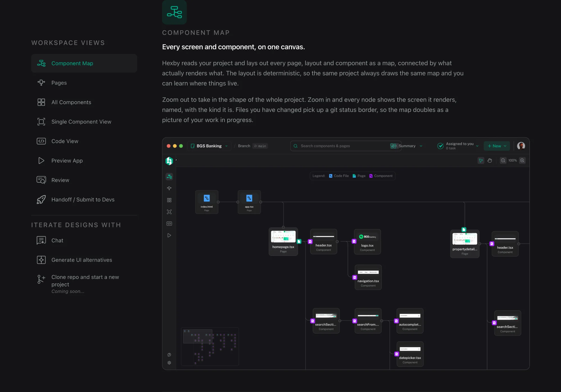Click the green page badge atop propertydetail node

coord(464,229)
